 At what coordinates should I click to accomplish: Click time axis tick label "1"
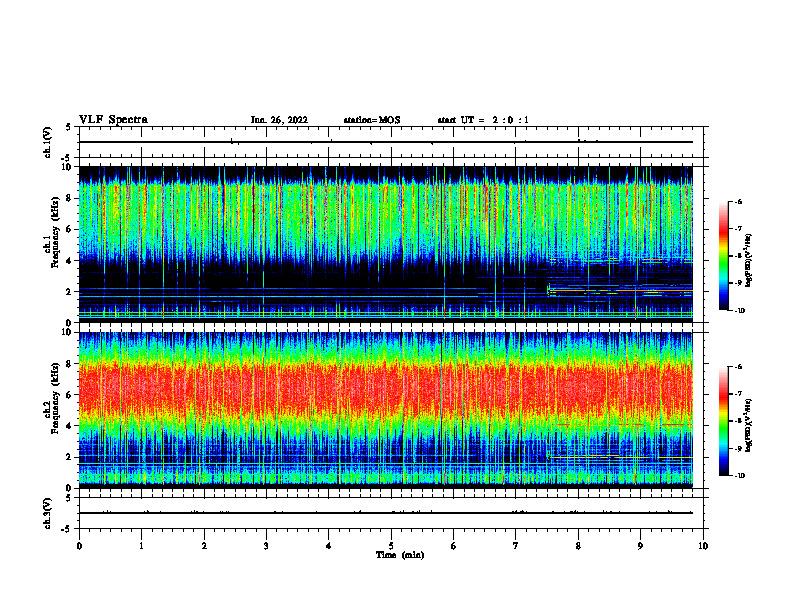click(x=141, y=546)
